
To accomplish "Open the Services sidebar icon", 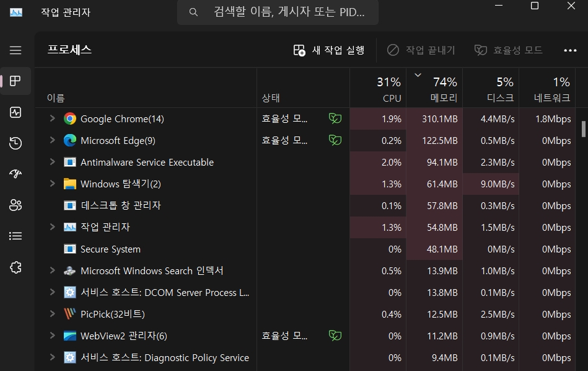I will click(x=15, y=267).
